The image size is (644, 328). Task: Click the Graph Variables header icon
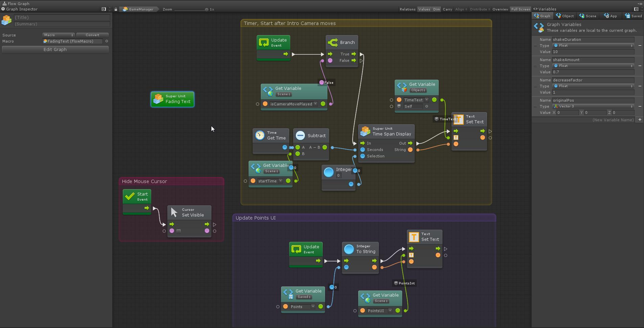point(539,27)
